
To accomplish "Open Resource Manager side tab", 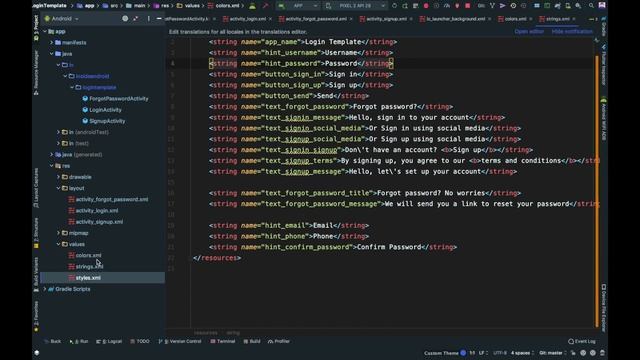I will [x=36, y=73].
